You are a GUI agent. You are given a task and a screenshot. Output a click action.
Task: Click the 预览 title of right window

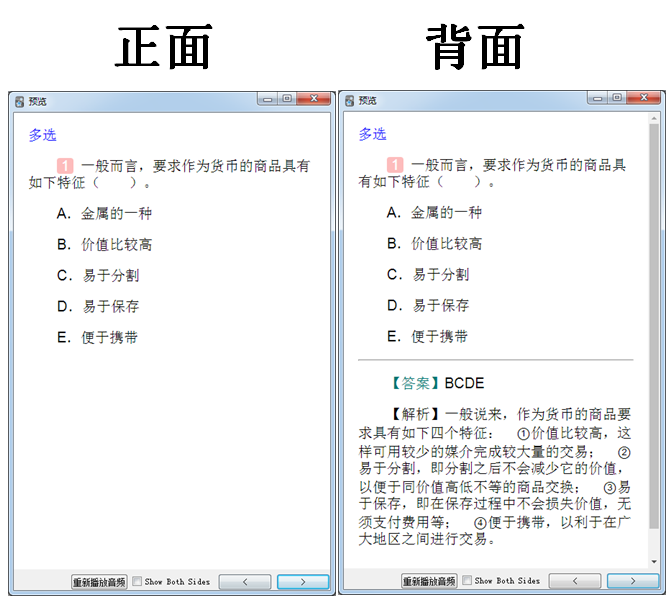pos(368,101)
